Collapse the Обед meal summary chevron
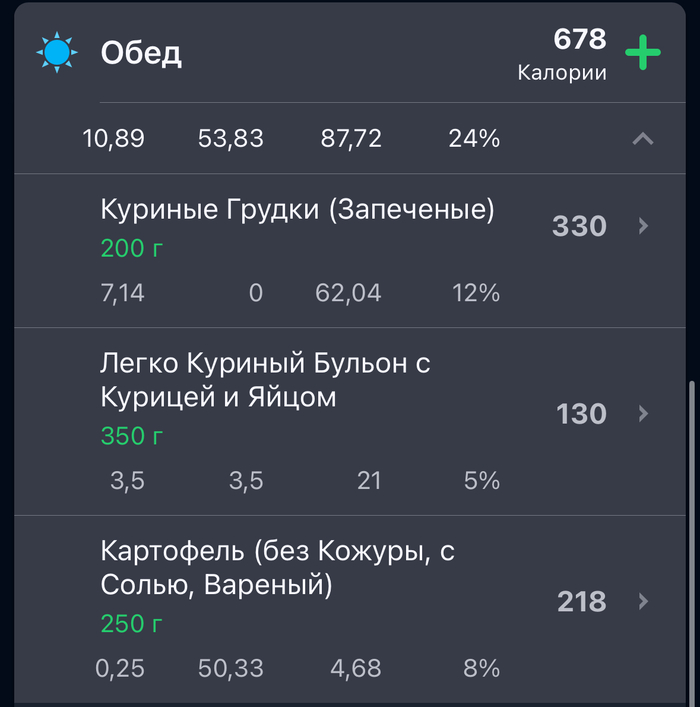This screenshot has width=700, height=707. click(643, 139)
